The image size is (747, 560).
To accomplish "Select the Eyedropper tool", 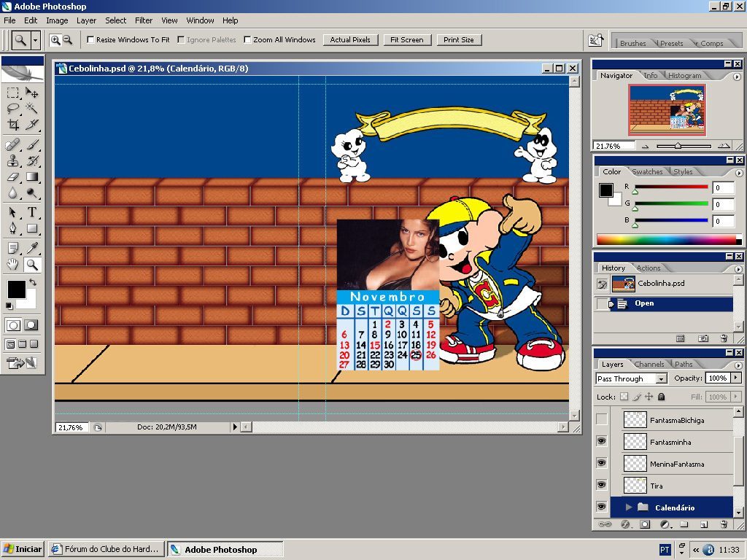I will click(x=31, y=248).
